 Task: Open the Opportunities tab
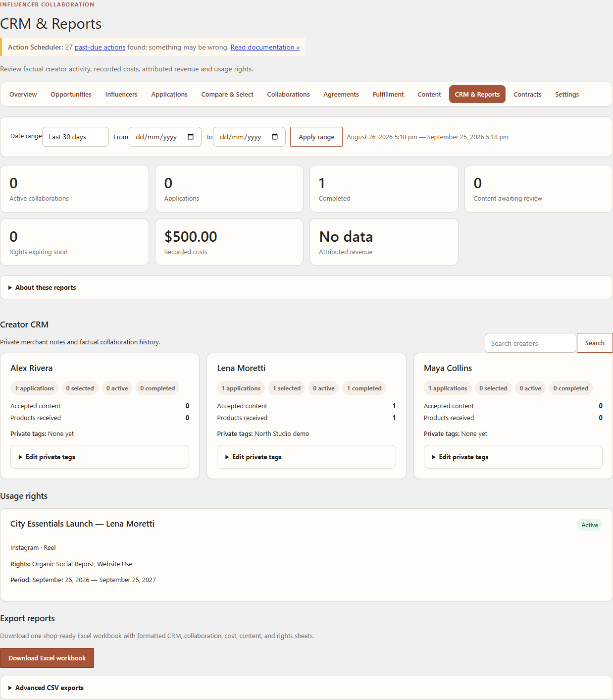pos(71,94)
